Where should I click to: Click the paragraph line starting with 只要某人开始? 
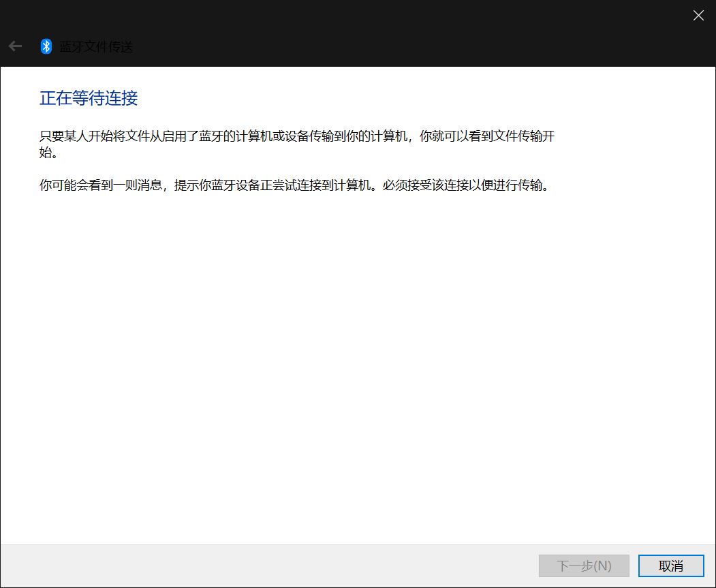point(297,136)
